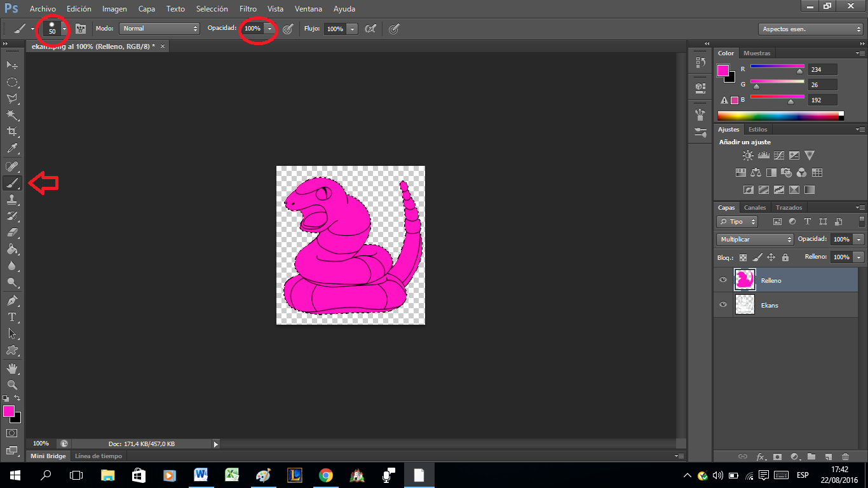Image resolution: width=868 pixels, height=488 pixels.
Task: Select the Blur tool
Action: (12, 266)
